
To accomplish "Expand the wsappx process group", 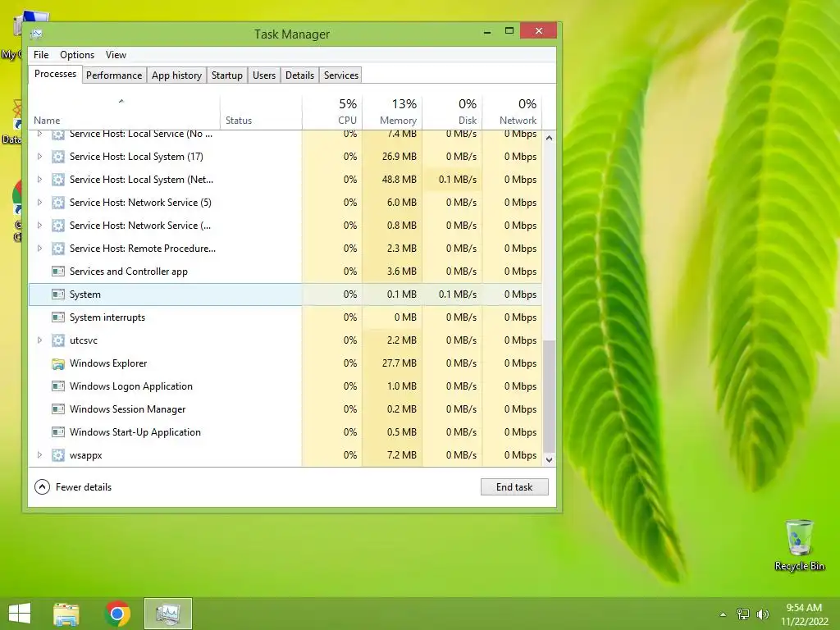I will 39,455.
